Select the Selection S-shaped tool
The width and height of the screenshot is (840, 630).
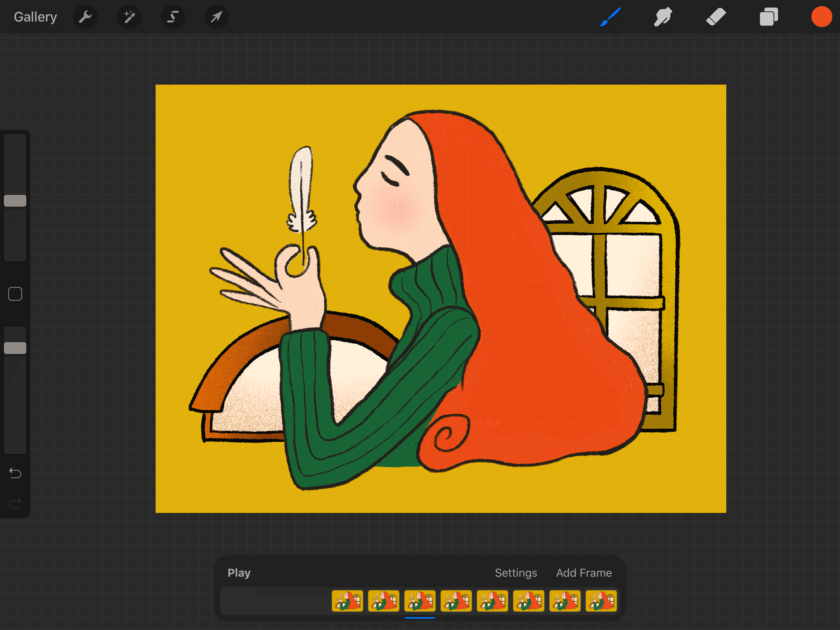click(173, 17)
